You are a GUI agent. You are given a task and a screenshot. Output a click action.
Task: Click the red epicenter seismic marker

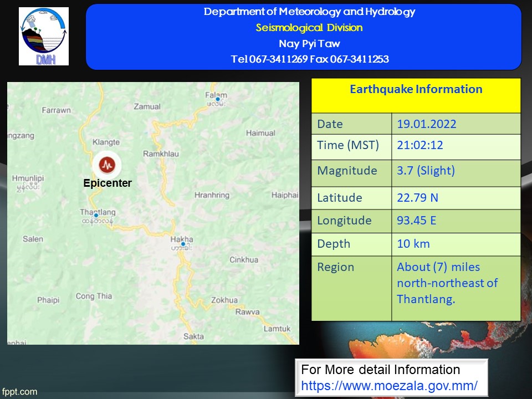[107, 165]
